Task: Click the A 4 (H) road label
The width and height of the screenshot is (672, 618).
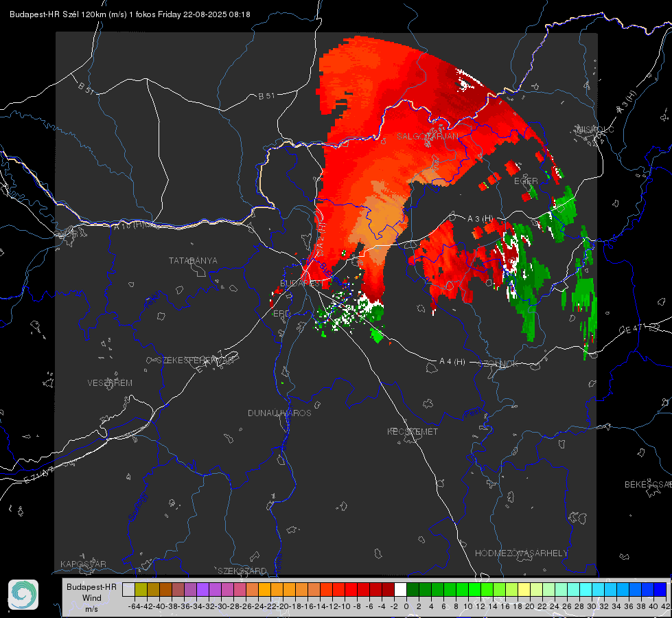Action: (452, 362)
